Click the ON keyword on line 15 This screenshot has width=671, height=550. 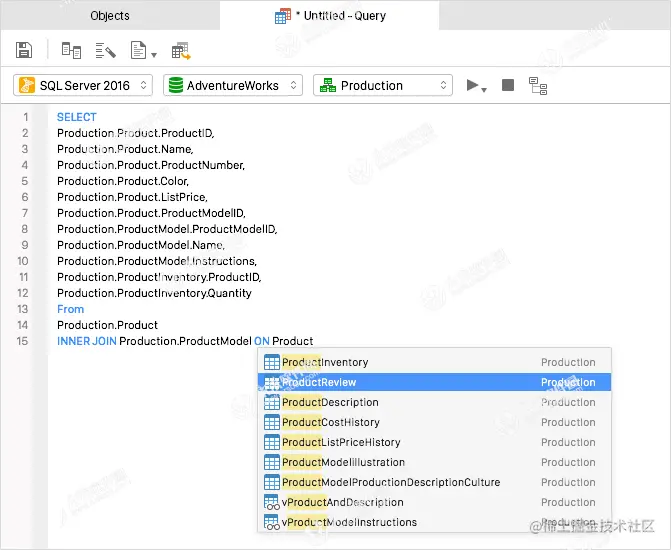[261, 341]
